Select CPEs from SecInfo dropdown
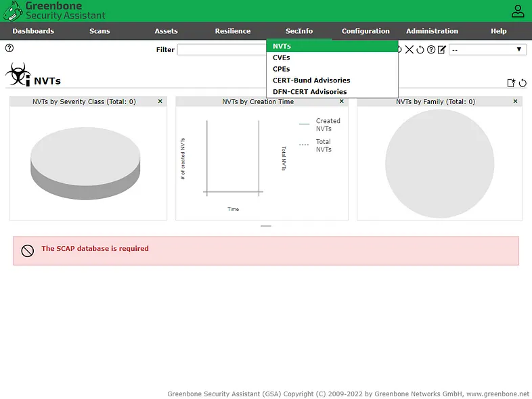The image size is (532, 399). tap(332, 69)
